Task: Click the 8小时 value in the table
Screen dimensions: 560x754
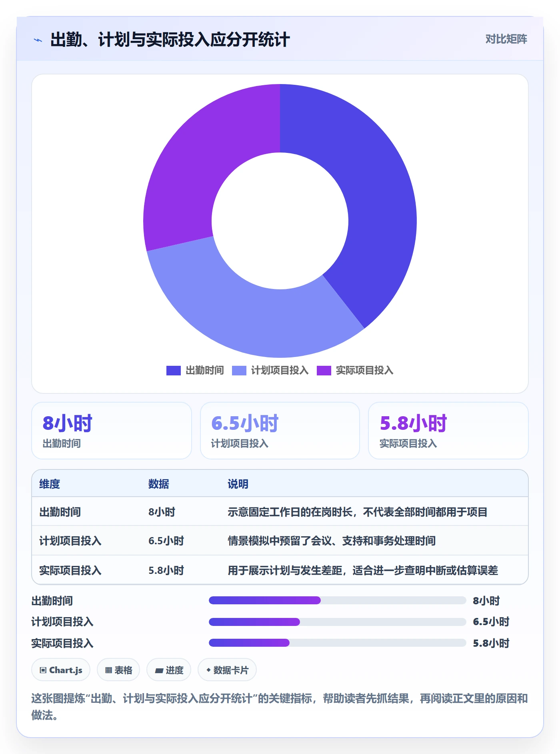Action: pyautogui.click(x=162, y=512)
